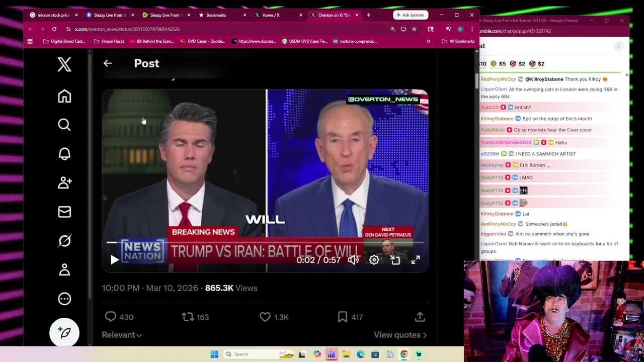Open Digital Broad Cast bookmark folder
The image size is (644, 362).
coord(64,41)
